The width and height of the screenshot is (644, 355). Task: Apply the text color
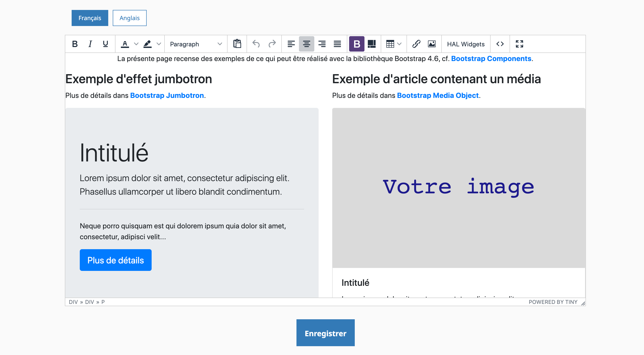pos(125,44)
